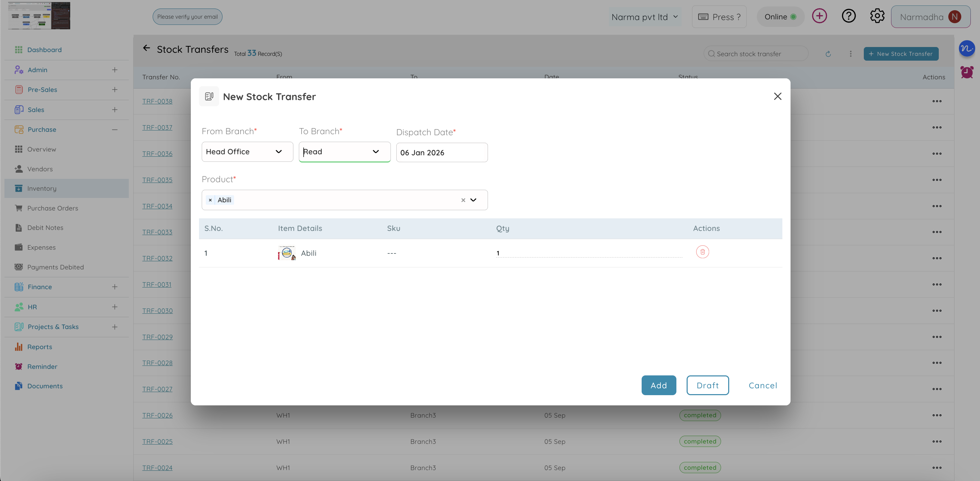Screen dimensions: 980x481
Task: Expand the Finance sidebar section
Action: [114, 287]
